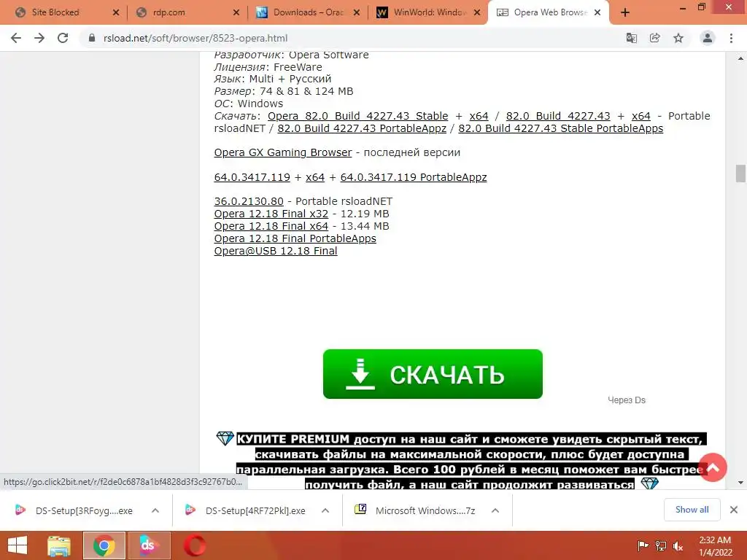Open File Explorer from the taskbar
This screenshot has width=747, height=560.
click(59, 545)
